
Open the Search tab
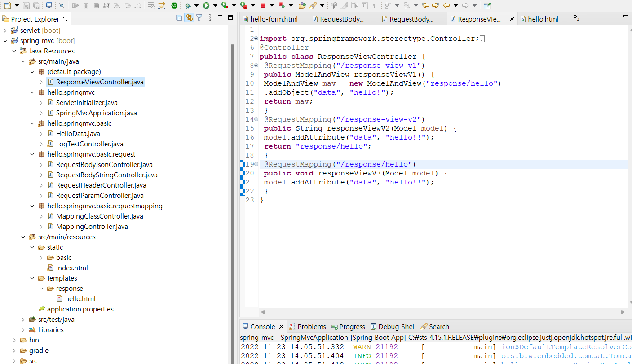pyautogui.click(x=435, y=326)
